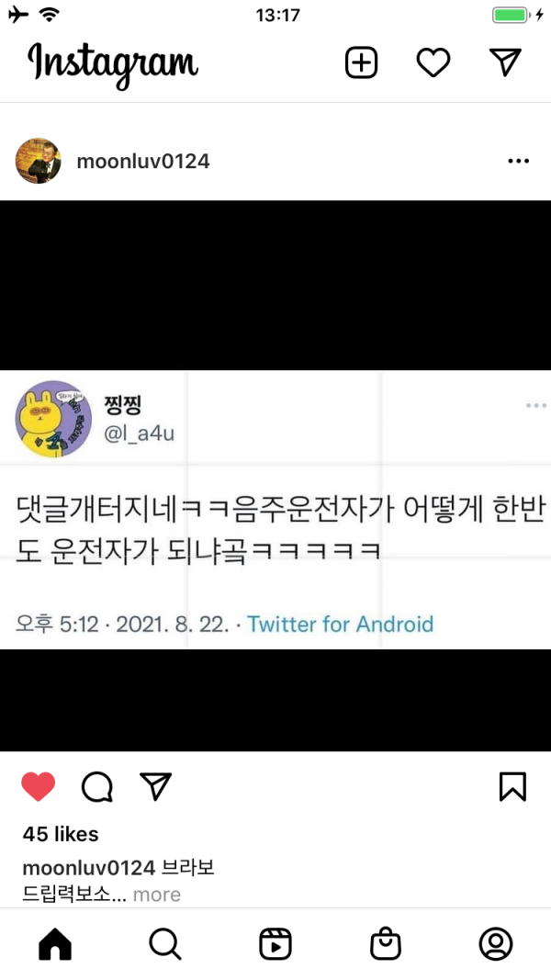Tap moonluv0124 profile avatar picture

(38, 161)
